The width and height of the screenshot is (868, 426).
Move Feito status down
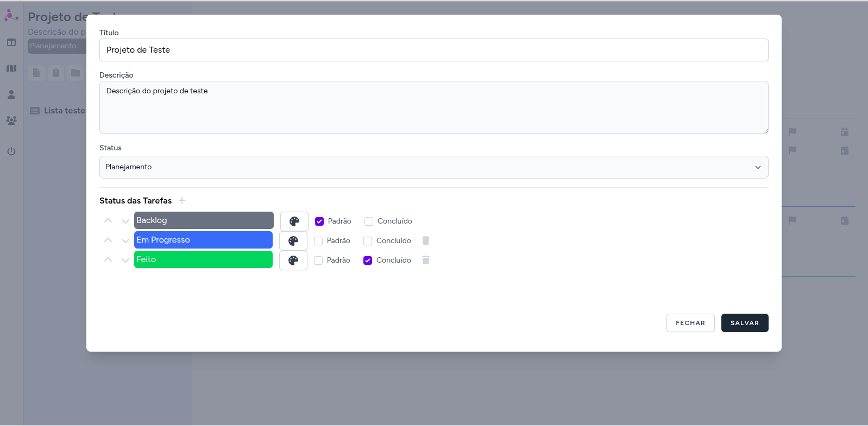coord(125,260)
